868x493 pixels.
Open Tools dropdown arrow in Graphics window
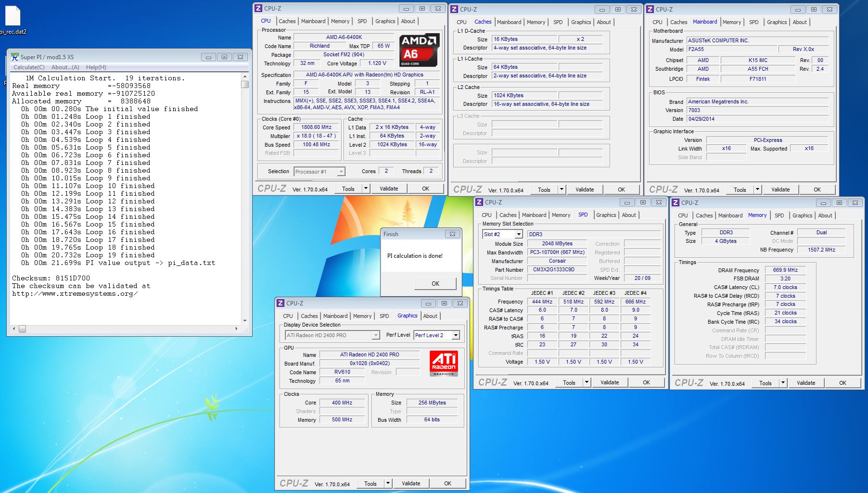(x=388, y=483)
